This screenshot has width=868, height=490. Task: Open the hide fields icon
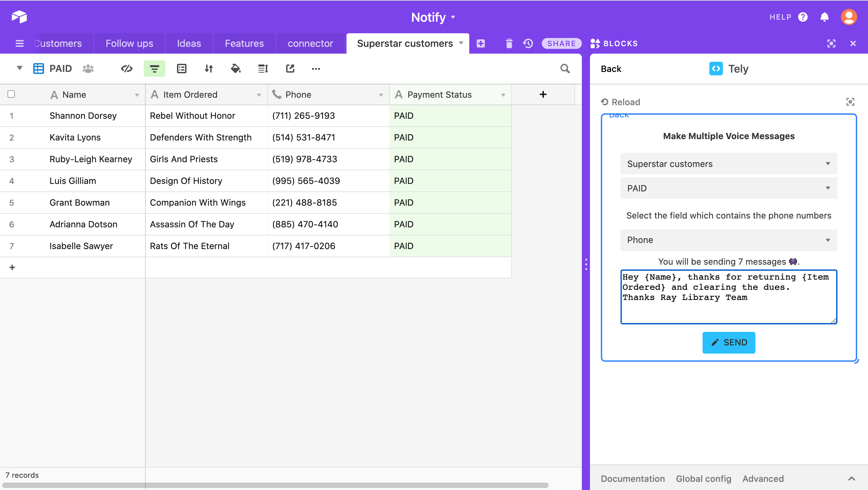pos(126,69)
